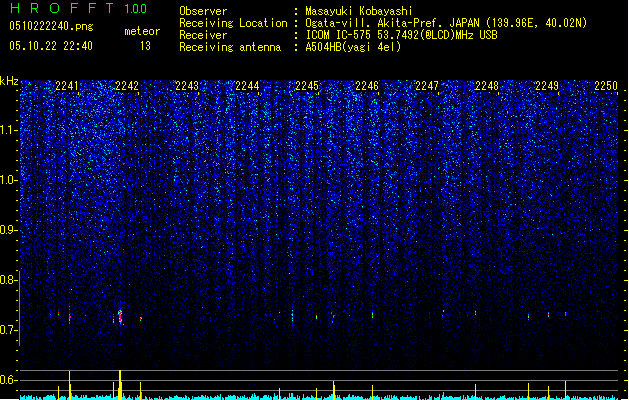
Task: Click the 0.9 kHz axis label
Action: pyautogui.click(x=7, y=230)
